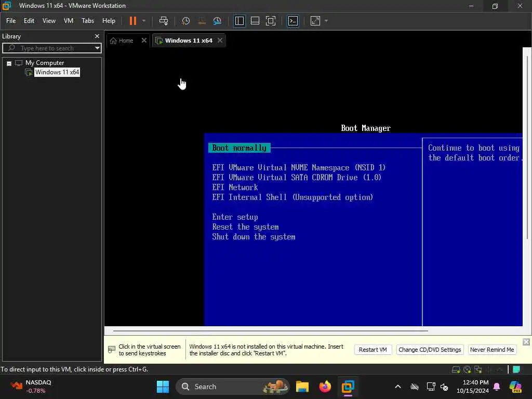Click the Revert to snapshot icon
Screen dimensions: 532x399
[202, 21]
